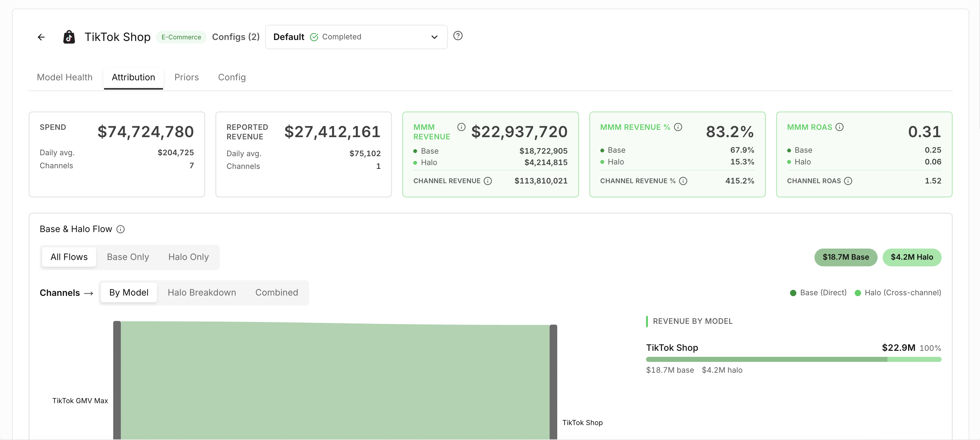Click the Reported Revenue total $27,412,161

coord(332,132)
